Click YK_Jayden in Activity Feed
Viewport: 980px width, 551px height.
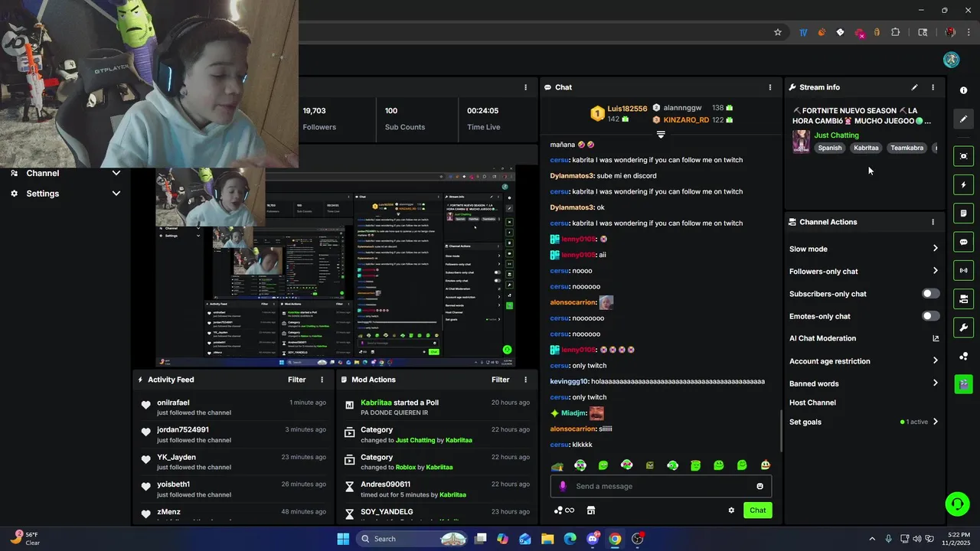[176, 457]
